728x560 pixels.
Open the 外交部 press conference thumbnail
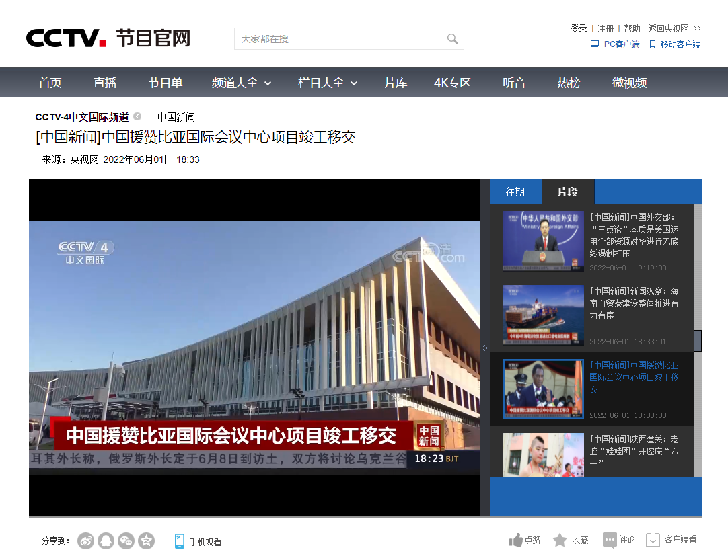click(544, 241)
